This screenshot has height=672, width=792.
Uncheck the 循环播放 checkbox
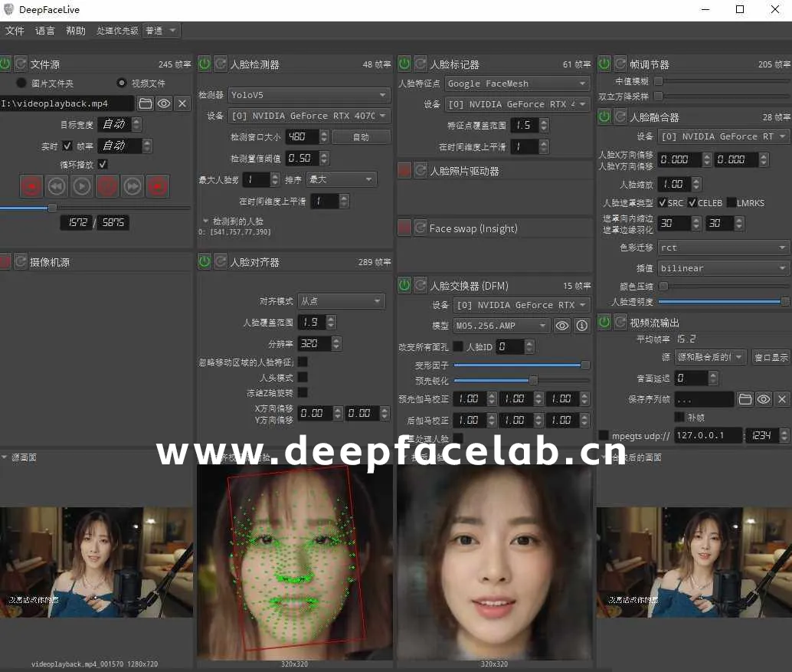[103, 164]
